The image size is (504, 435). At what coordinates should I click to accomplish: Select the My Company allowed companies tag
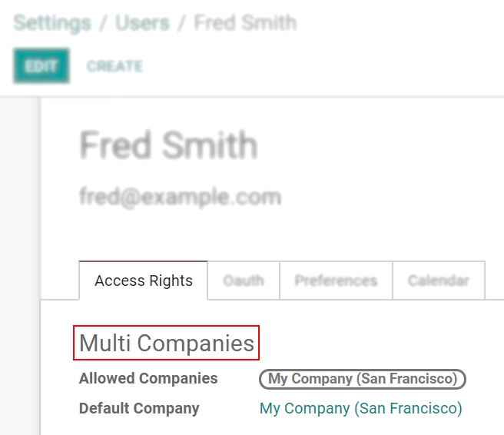point(363,379)
